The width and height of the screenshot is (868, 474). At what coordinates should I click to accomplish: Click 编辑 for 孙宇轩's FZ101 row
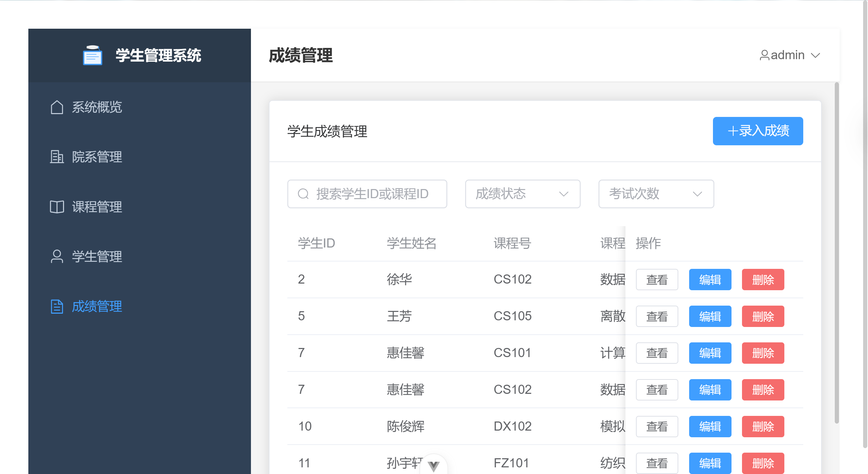(710, 463)
